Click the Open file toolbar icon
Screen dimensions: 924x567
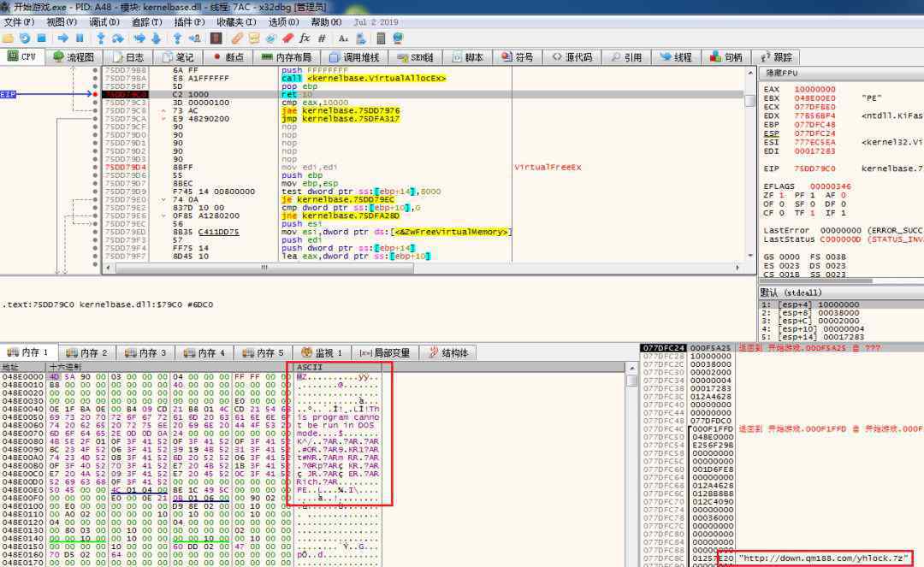pyautogui.click(x=9, y=38)
